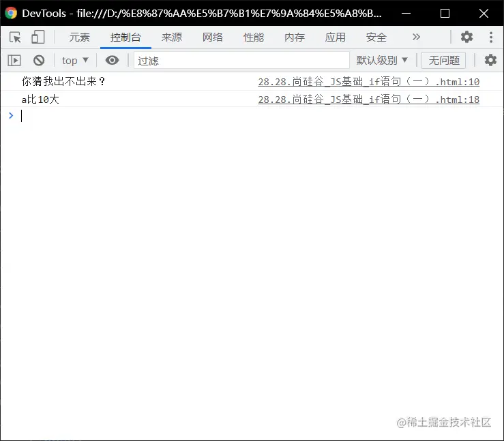Click the 无问题 issues button

[x=443, y=61]
